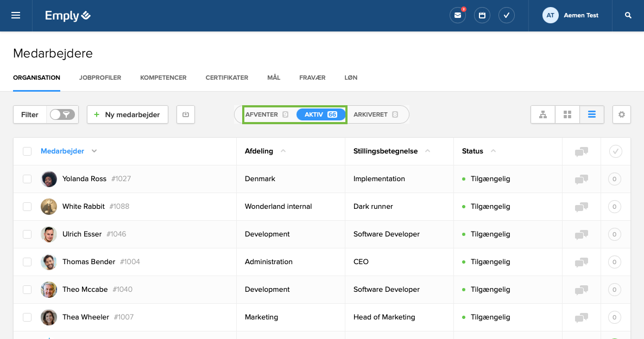The image size is (644, 339).
Task: Open table settings gear icon
Action: (622, 114)
